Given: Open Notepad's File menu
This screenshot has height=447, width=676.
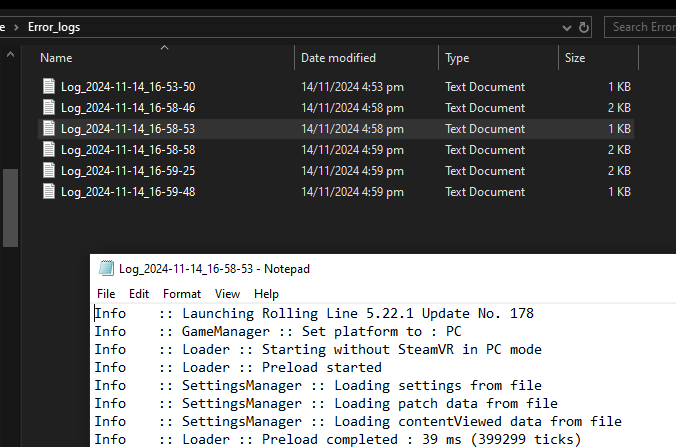Looking at the screenshot, I should pos(106,294).
